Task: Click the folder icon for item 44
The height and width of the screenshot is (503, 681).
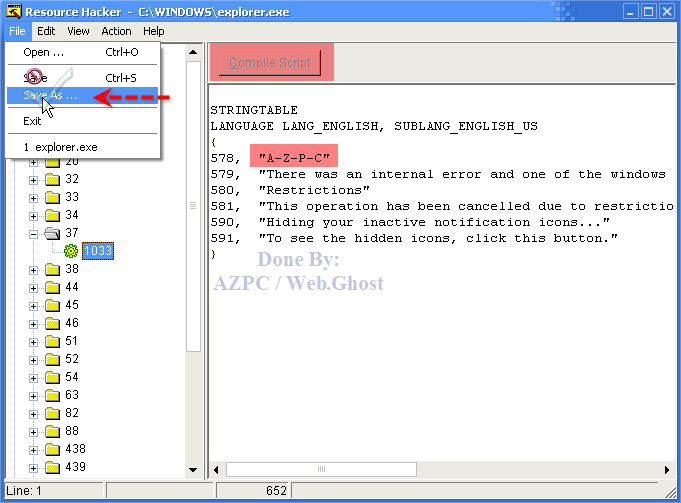Action: (x=52, y=287)
